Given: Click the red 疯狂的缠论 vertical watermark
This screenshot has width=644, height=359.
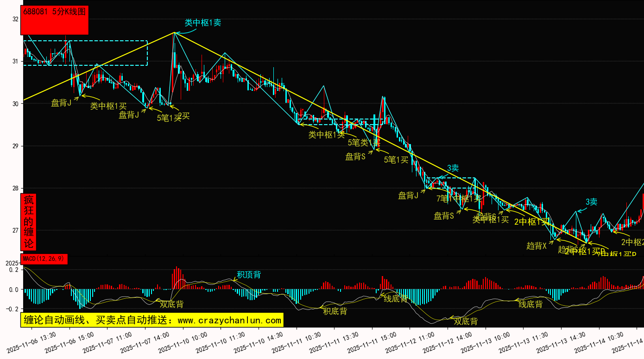Looking at the screenshot, I should click(29, 222).
